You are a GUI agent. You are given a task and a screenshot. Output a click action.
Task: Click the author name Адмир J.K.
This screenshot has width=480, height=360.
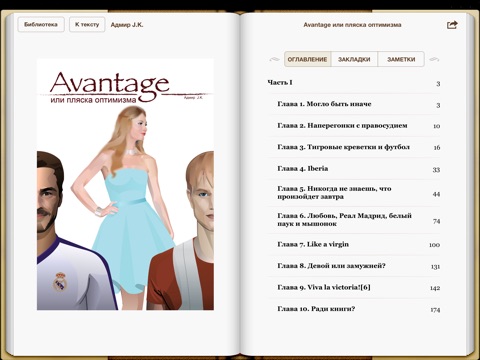tap(127, 25)
